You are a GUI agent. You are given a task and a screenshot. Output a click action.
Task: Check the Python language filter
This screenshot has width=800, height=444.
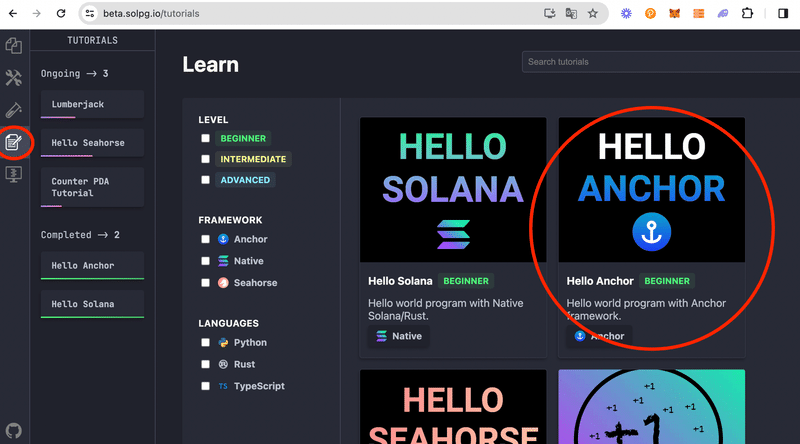[205, 342]
